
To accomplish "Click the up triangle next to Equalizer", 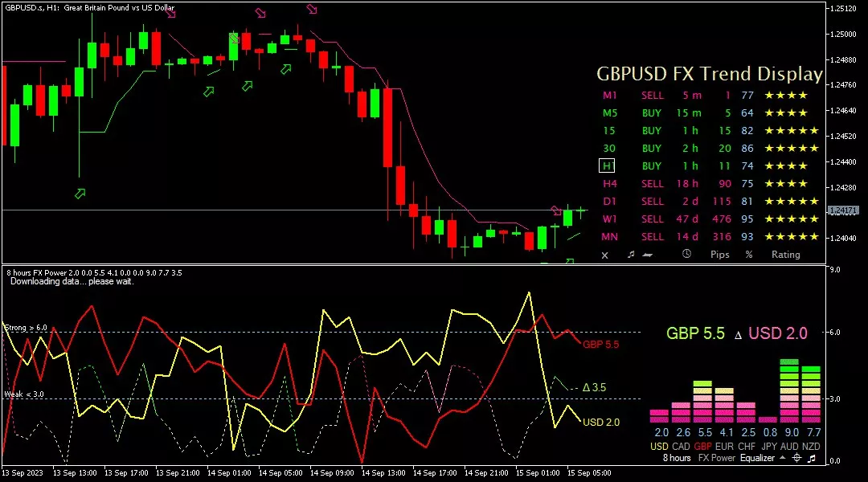I will [782, 458].
